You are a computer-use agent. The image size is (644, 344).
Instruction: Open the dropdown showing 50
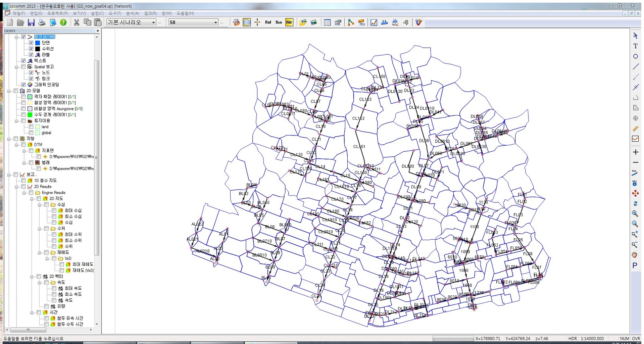pos(193,22)
